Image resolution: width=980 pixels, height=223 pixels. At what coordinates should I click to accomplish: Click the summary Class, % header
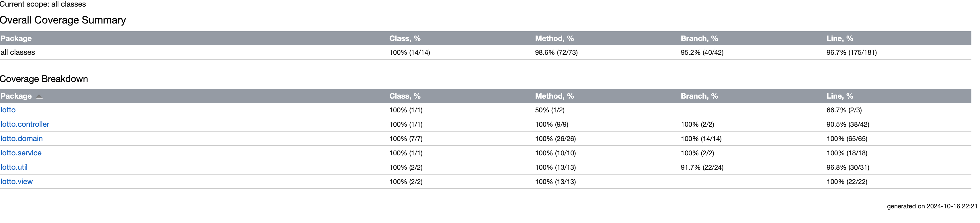pyautogui.click(x=405, y=38)
